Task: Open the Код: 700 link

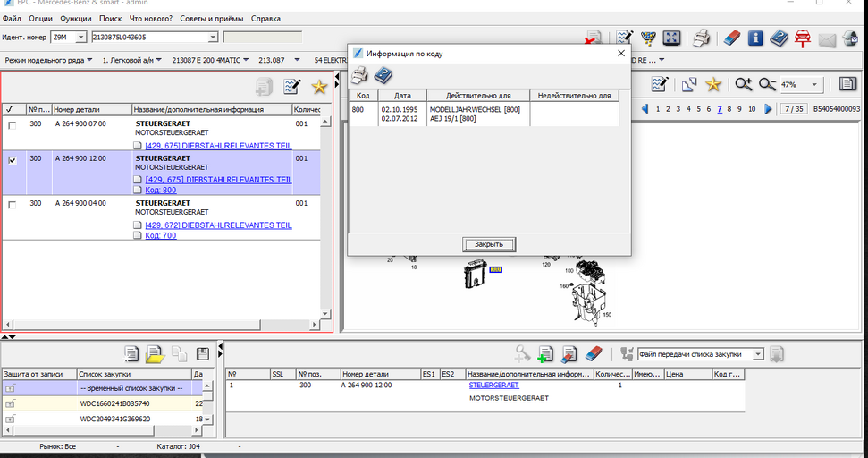Action: [161, 235]
